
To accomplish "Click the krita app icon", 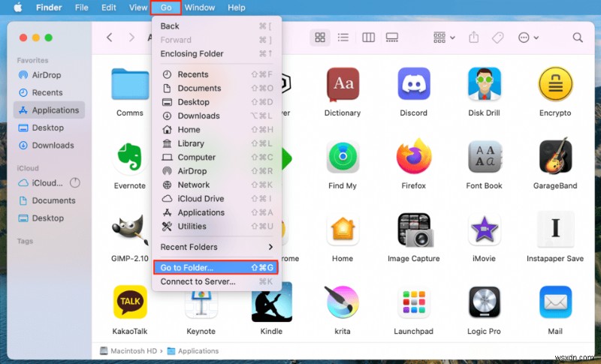I will tap(342, 302).
